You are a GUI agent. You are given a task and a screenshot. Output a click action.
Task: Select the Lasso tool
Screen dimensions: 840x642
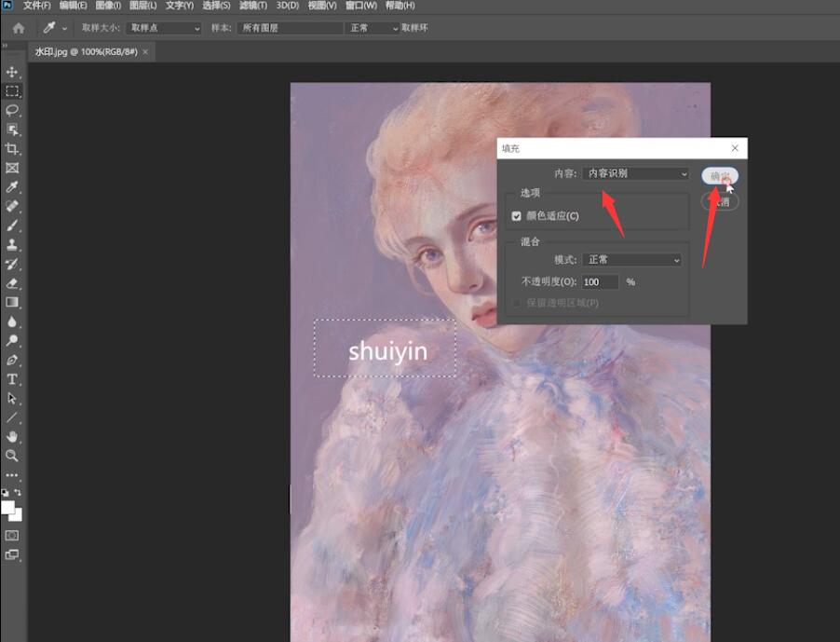[x=12, y=110]
